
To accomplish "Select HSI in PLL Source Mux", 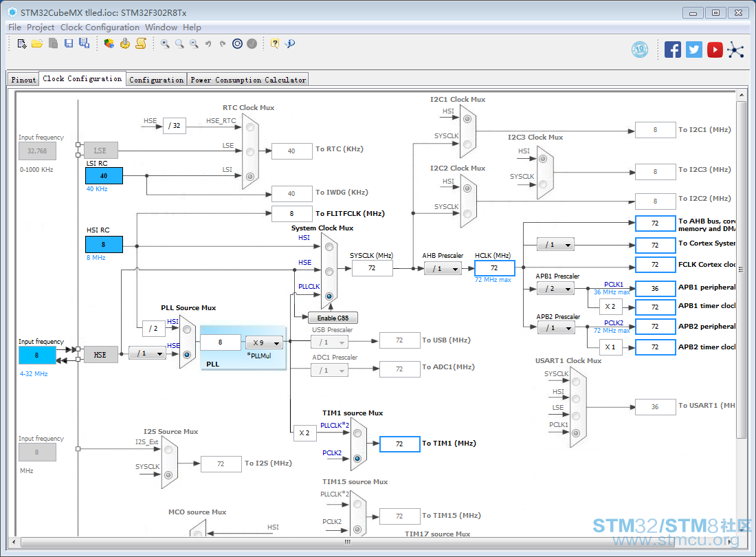I will [x=187, y=330].
